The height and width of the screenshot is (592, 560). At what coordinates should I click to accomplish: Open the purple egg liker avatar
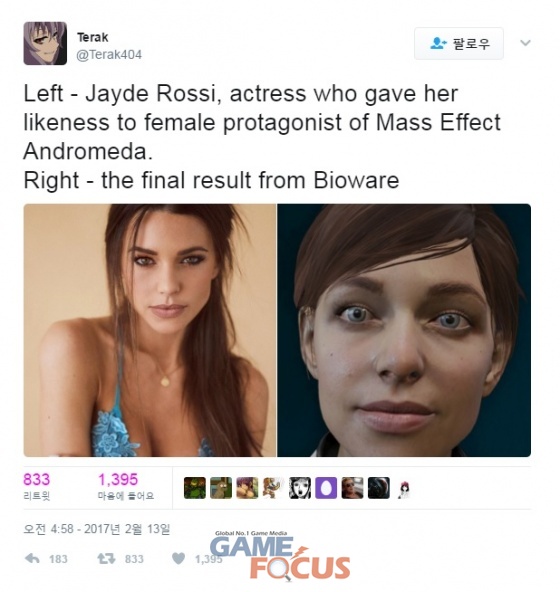point(326,488)
